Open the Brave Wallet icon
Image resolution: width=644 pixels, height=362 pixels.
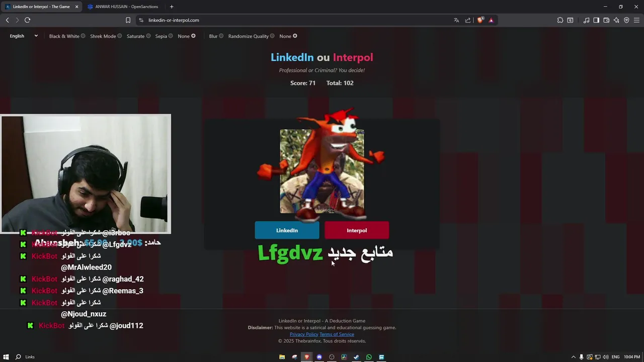coord(606,20)
